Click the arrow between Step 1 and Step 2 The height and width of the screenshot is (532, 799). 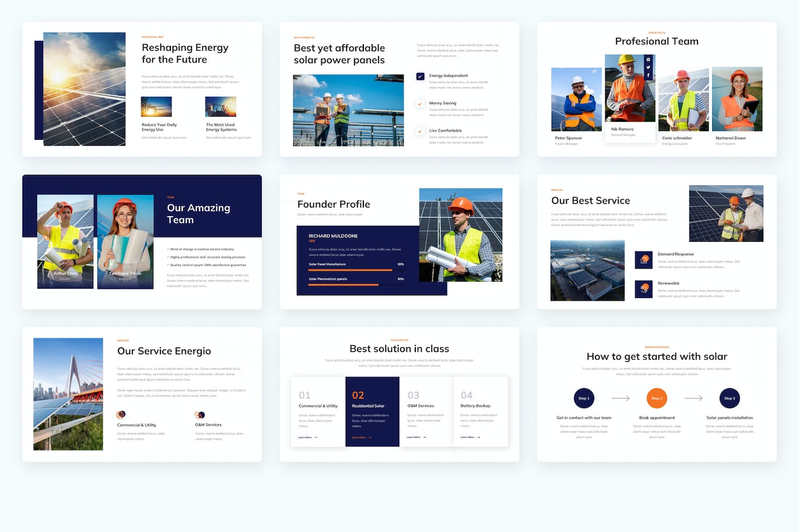(x=620, y=399)
